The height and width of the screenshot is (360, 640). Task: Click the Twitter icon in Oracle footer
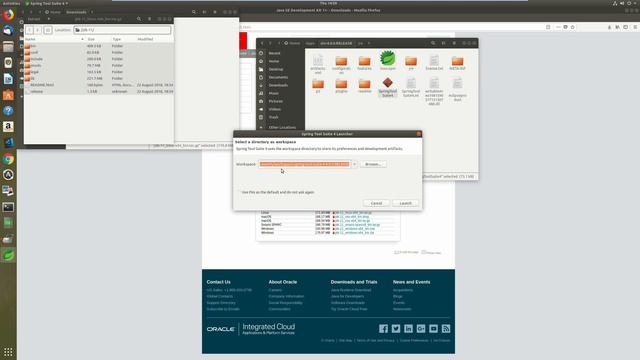[x=396, y=329]
